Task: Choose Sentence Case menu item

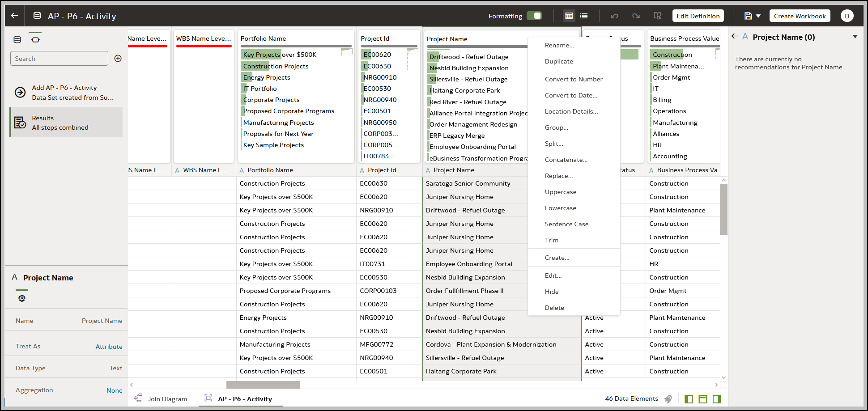Action: click(x=574, y=224)
